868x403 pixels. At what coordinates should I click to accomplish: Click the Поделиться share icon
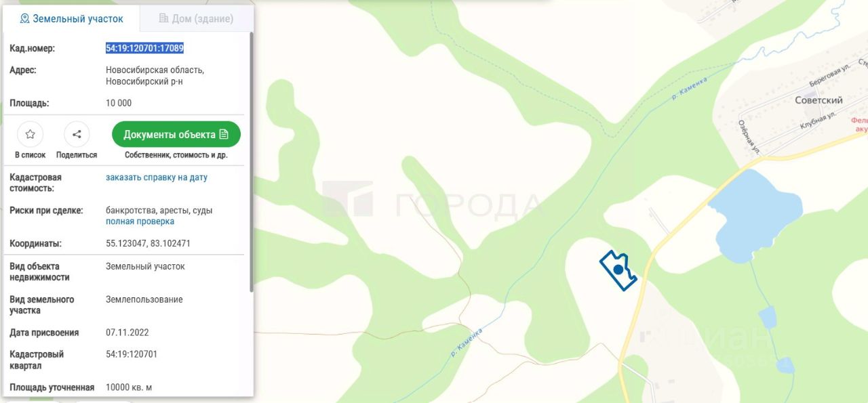click(77, 134)
